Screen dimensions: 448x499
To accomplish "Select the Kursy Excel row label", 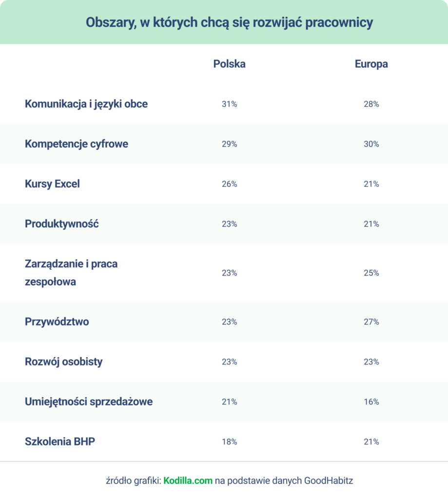I will [52, 184].
